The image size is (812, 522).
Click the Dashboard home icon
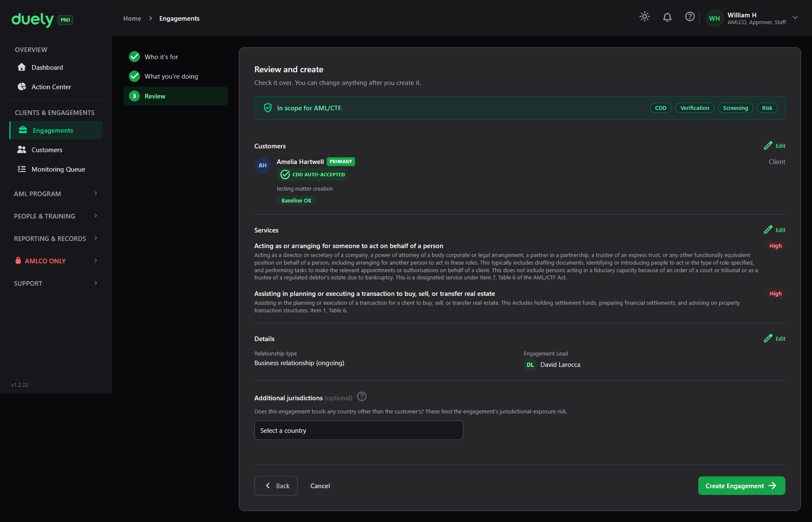pyautogui.click(x=22, y=67)
